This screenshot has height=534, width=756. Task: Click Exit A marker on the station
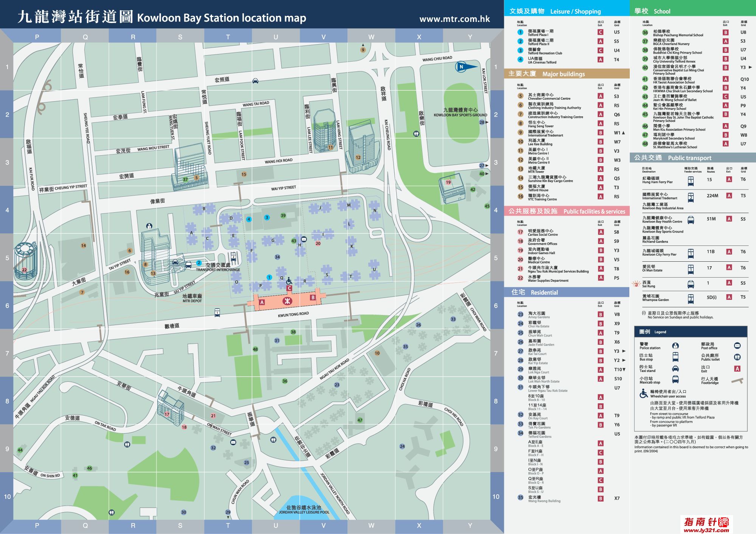(262, 302)
